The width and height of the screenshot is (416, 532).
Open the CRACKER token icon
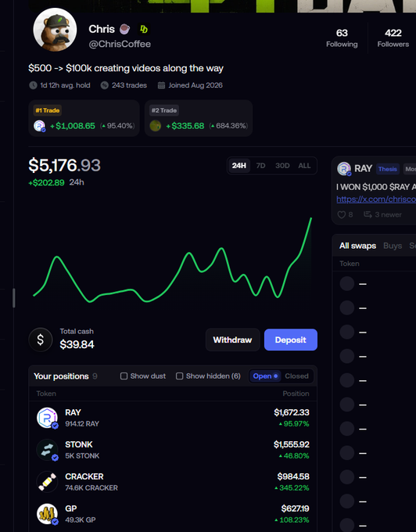pos(47,482)
